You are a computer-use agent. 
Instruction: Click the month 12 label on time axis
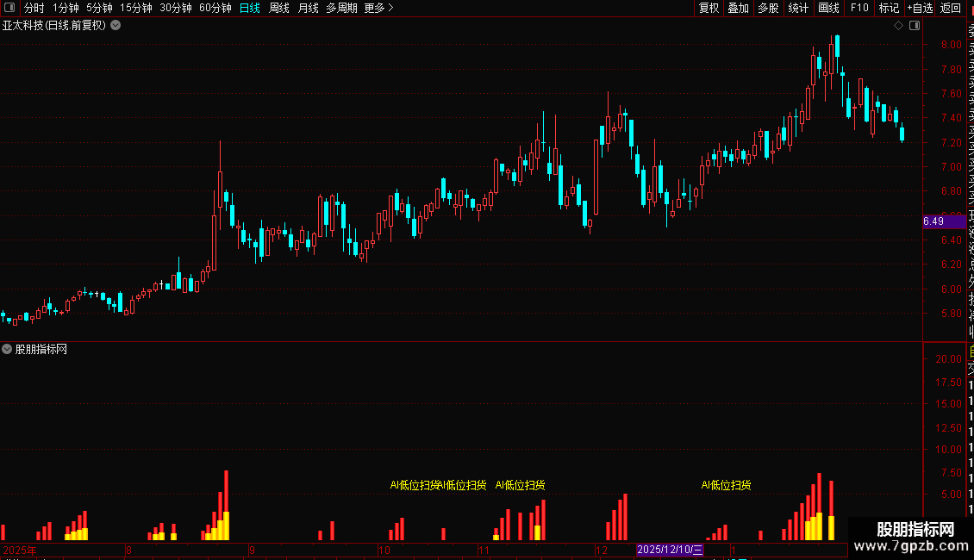click(x=602, y=550)
